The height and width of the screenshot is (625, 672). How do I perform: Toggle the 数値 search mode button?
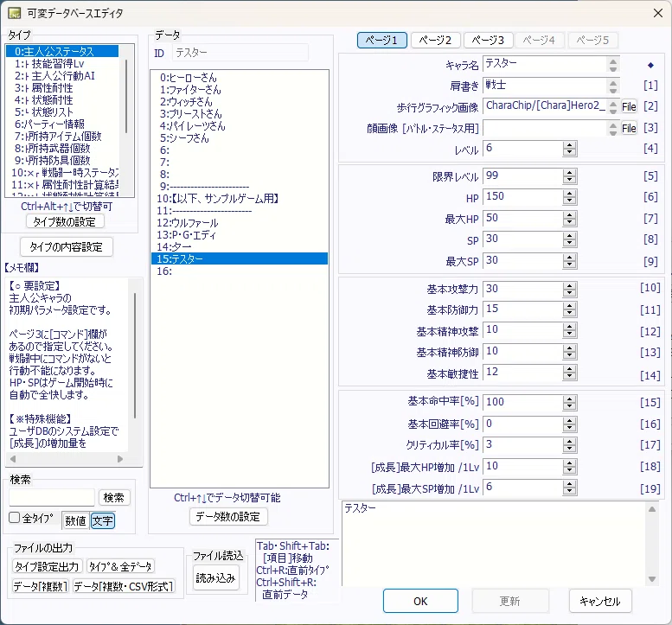pos(75,520)
